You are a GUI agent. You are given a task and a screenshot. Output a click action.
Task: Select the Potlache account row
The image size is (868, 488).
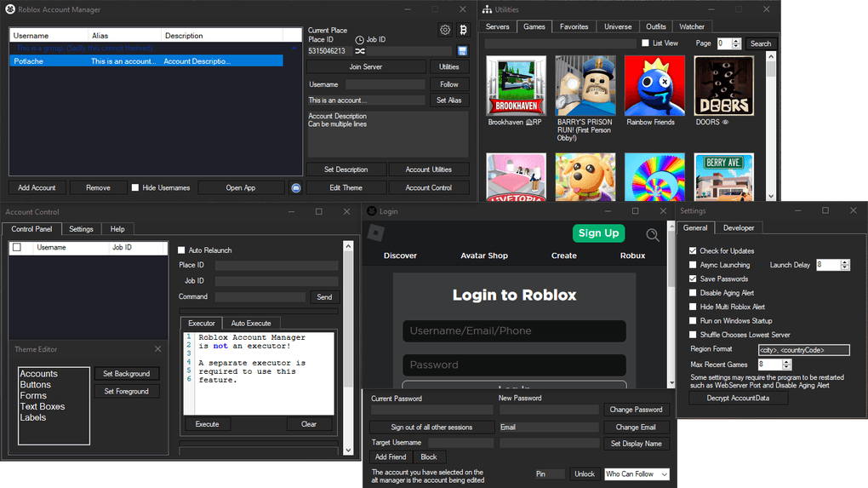click(x=146, y=61)
